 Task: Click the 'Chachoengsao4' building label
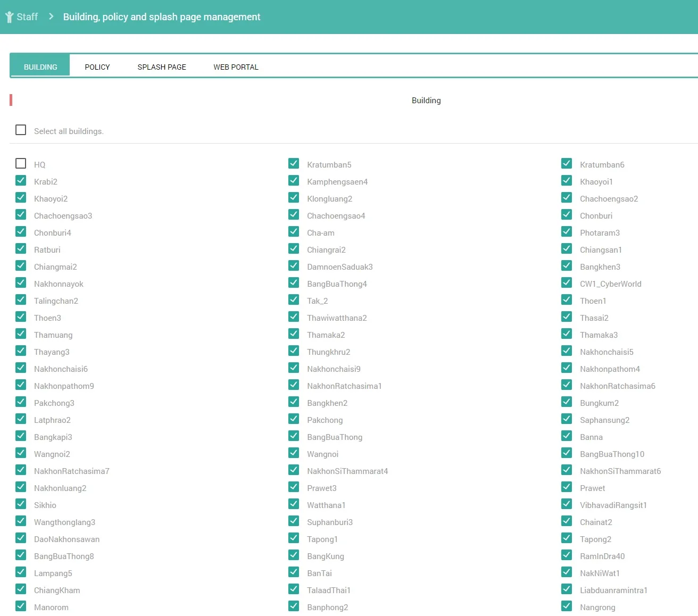pos(336,216)
